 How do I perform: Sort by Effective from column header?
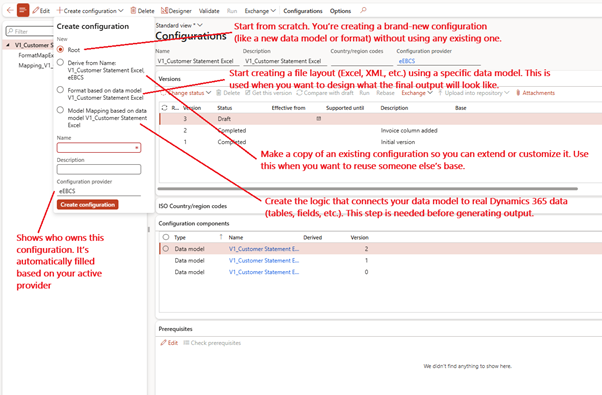coord(288,108)
